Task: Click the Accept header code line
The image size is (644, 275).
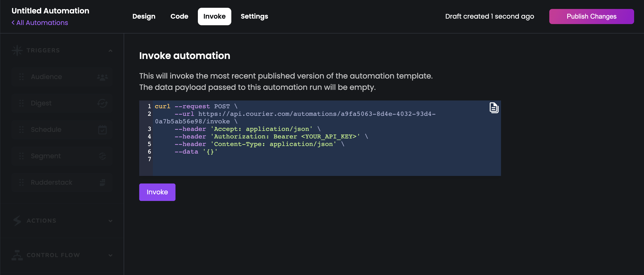Action: pyautogui.click(x=248, y=129)
